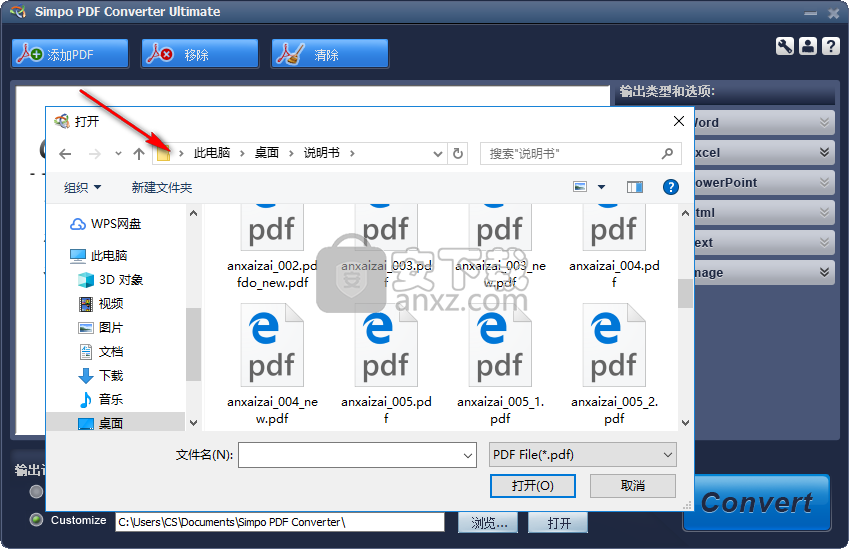This screenshot has width=849, height=549.
Task: Select file anxaizai_005.pdf
Action: coord(386,364)
